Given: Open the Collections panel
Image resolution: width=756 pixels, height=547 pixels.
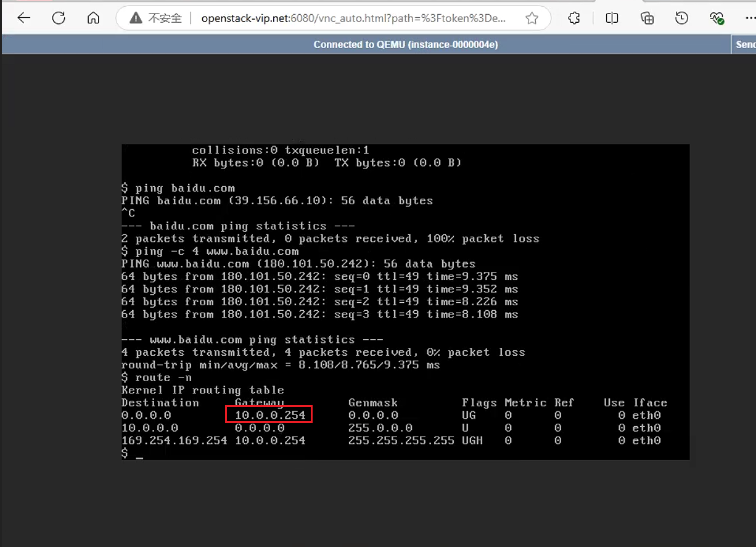Looking at the screenshot, I should pos(647,19).
